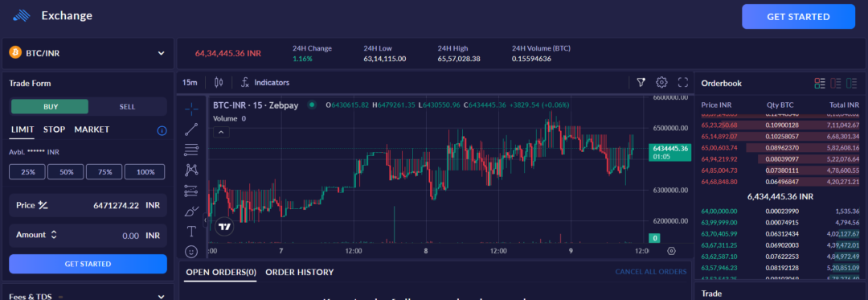The image size is (868, 300).
Task: Open the 15m timeframe selector
Action: coord(190,83)
